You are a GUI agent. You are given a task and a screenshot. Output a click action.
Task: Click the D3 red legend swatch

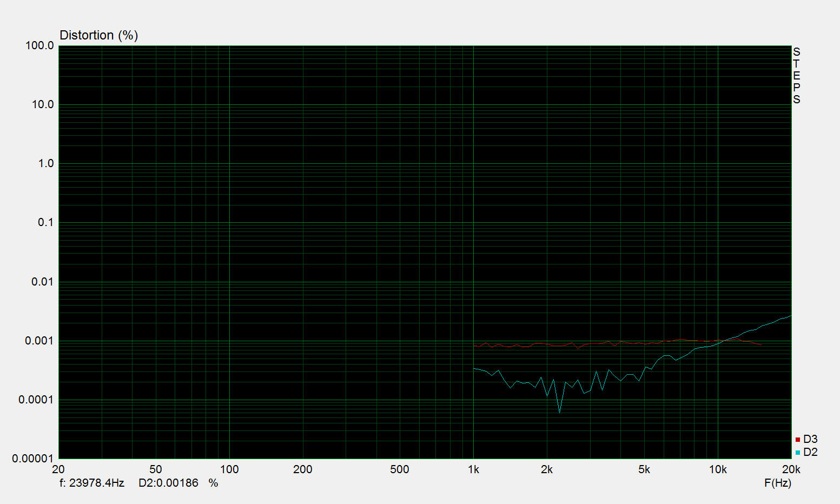[x=798, y=440]
